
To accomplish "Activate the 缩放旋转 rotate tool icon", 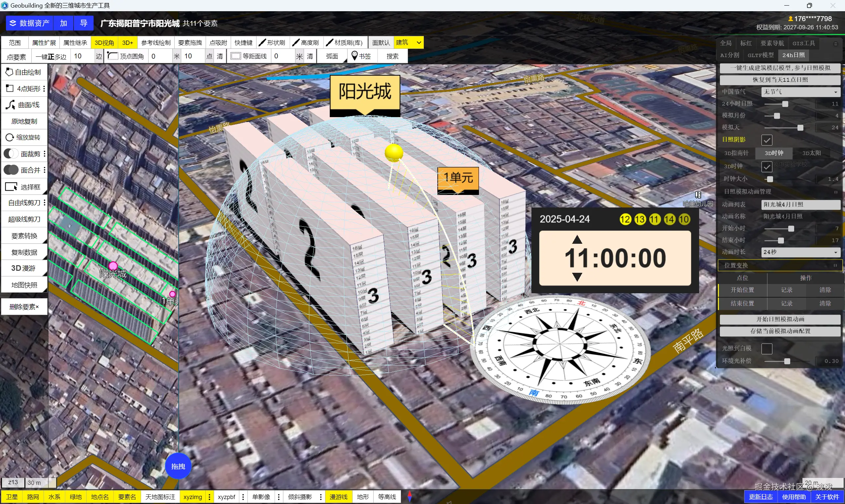I will tap(10, 138).
